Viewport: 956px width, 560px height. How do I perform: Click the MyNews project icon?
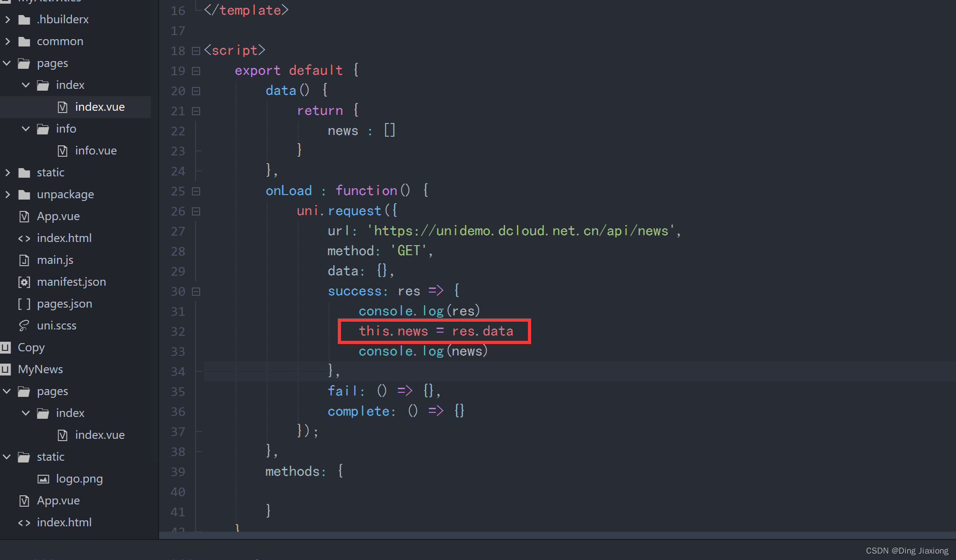pyautogui.click(x=5, y=370)
